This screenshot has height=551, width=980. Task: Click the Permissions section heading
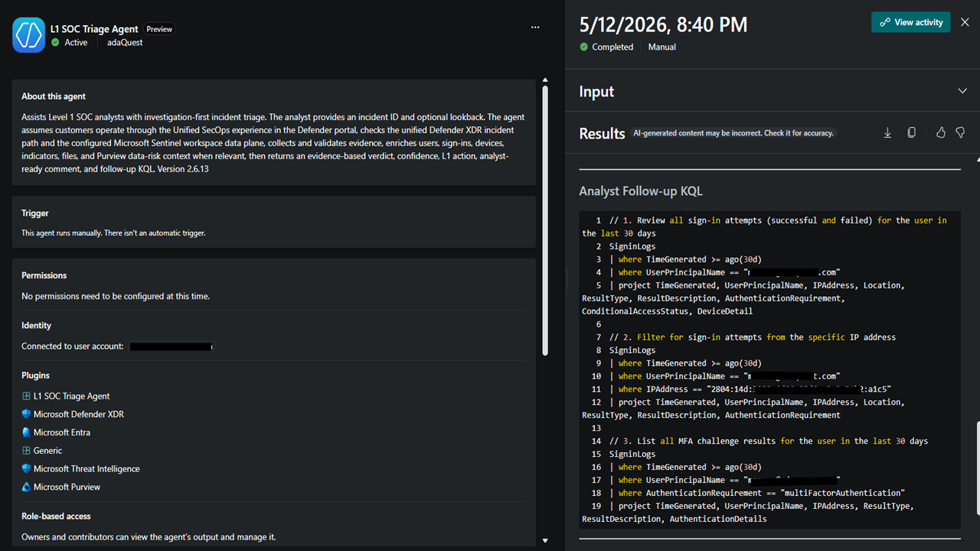tap(44, 275)
